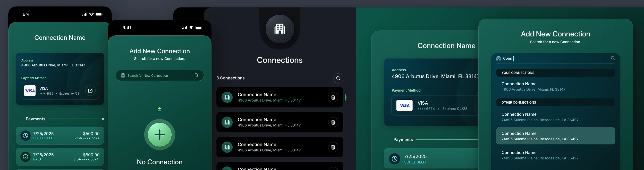Open the phone's 7/25/2025 SCHEDULED $500.00 payment
Screen dimensions: 644x170
click(x=60, y=136)
